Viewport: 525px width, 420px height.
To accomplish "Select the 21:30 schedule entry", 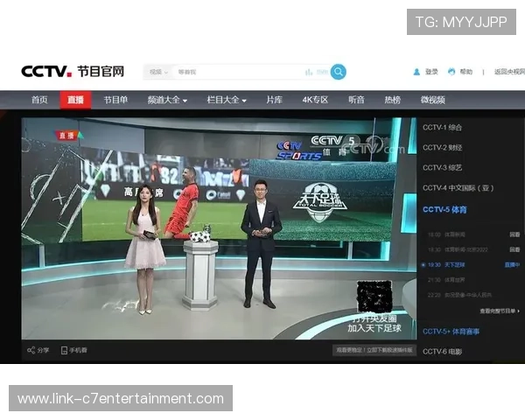I will 446,280.
